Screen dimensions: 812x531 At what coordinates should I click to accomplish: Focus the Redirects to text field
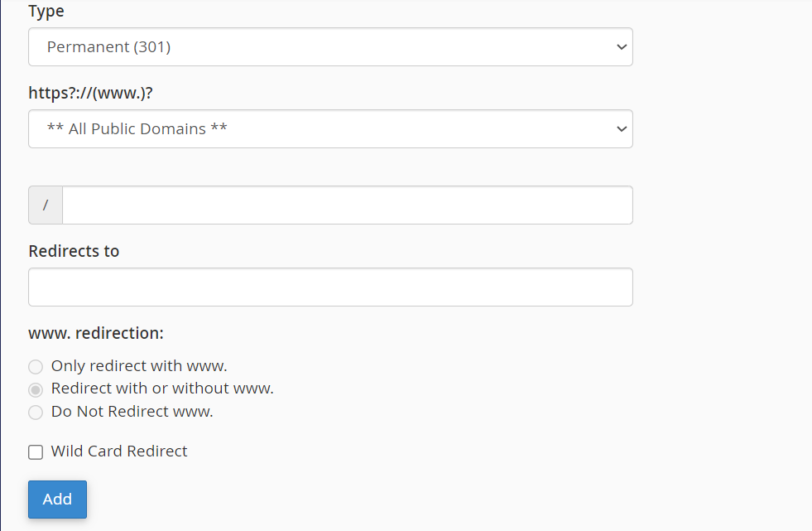pos(330,287)
